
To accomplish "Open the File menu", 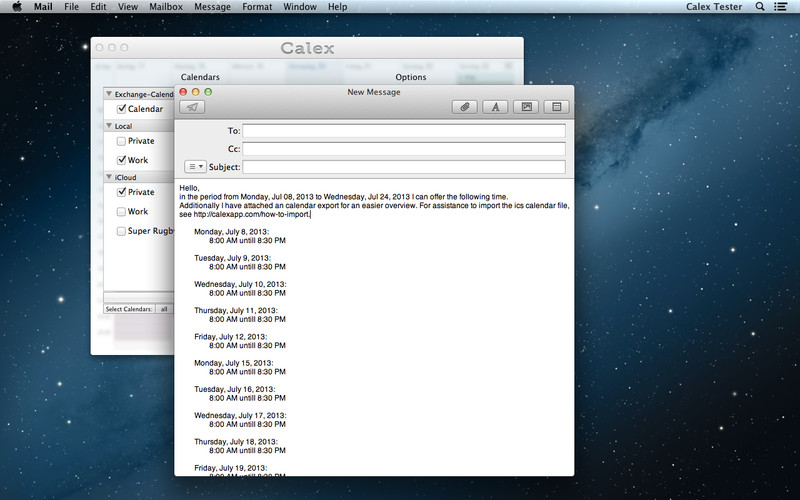I will (71, 7).
